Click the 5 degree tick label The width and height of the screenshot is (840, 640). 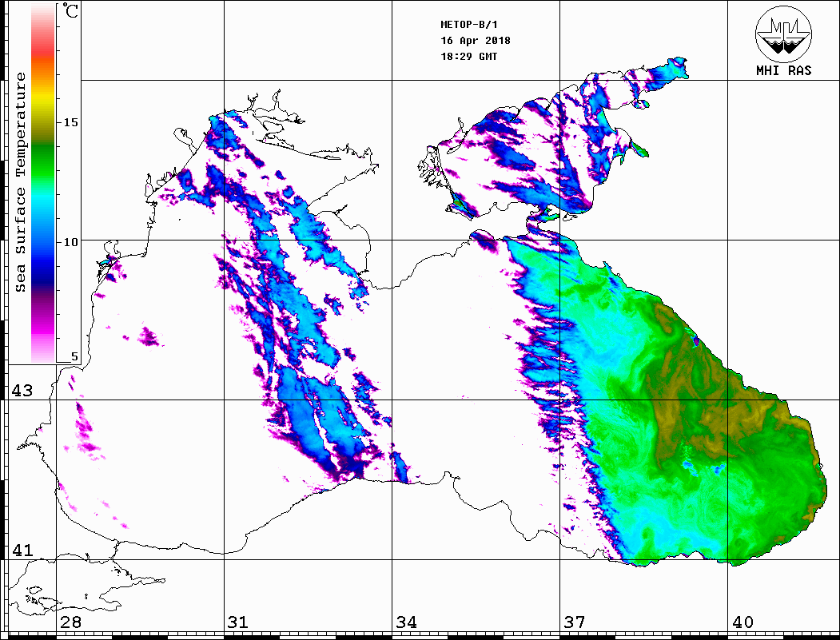75,357
